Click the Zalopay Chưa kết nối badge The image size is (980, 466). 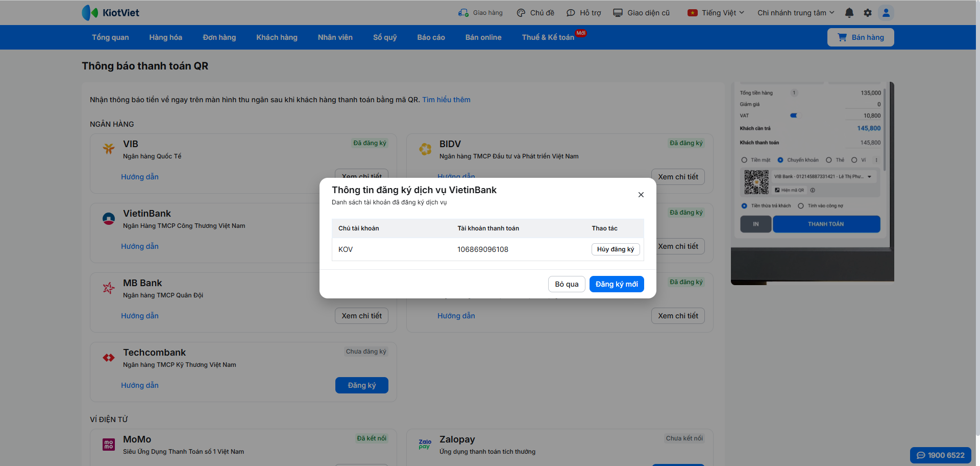click(x=684, y=438)
